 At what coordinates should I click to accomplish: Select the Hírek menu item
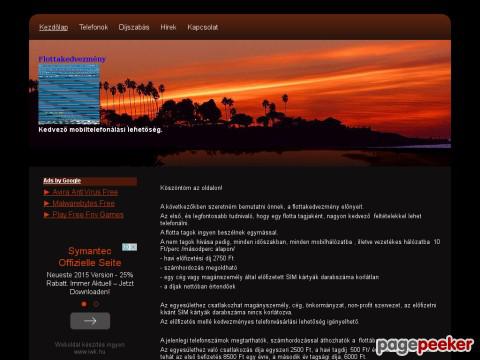coord(168,27)
